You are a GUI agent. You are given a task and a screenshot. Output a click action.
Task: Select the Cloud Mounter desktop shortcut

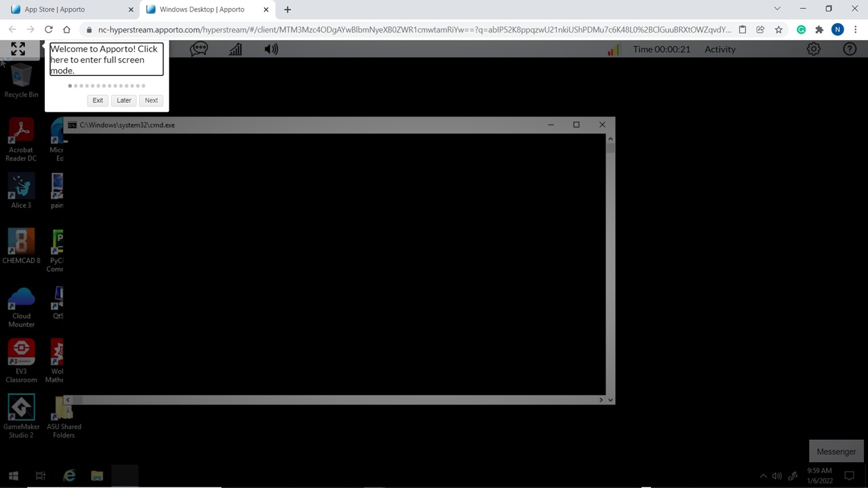(21, 308)
